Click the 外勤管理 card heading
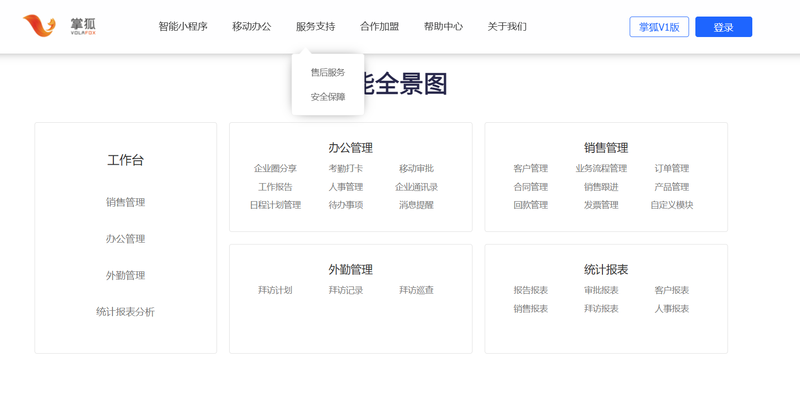This screenshot has height=397, width=800. coord(351,269)
